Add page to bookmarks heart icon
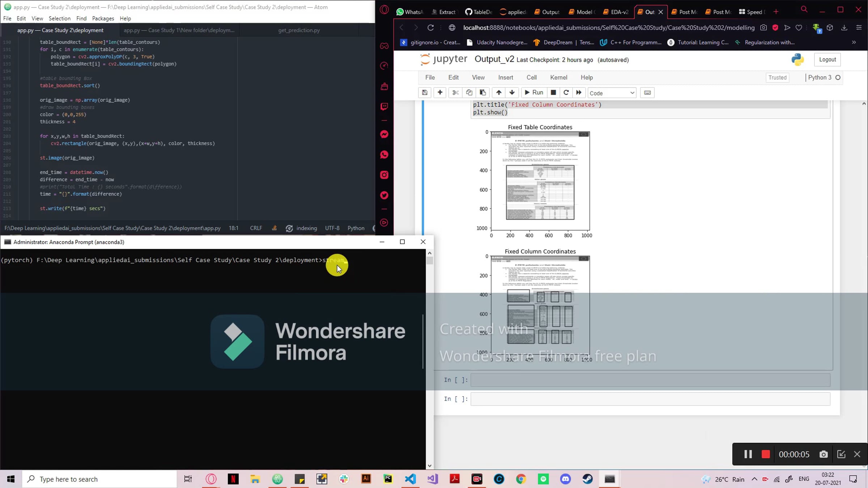 (799, 27)
